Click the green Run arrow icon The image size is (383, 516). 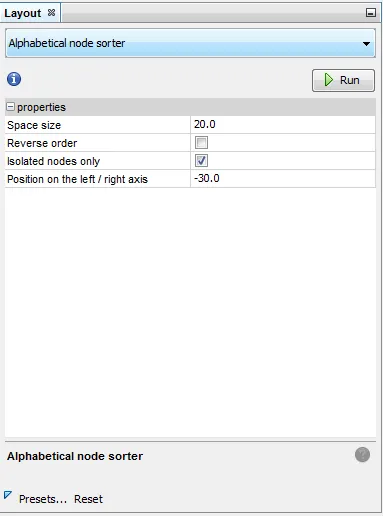329,80
